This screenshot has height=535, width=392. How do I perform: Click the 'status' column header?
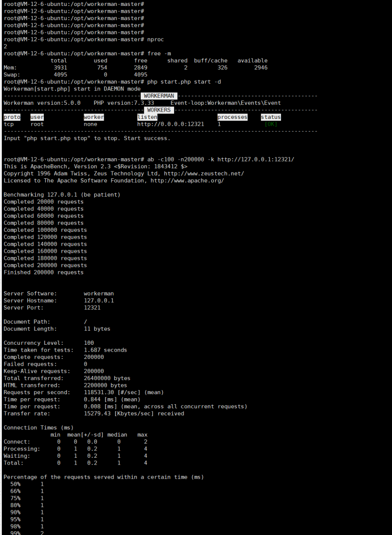point(270,117)
